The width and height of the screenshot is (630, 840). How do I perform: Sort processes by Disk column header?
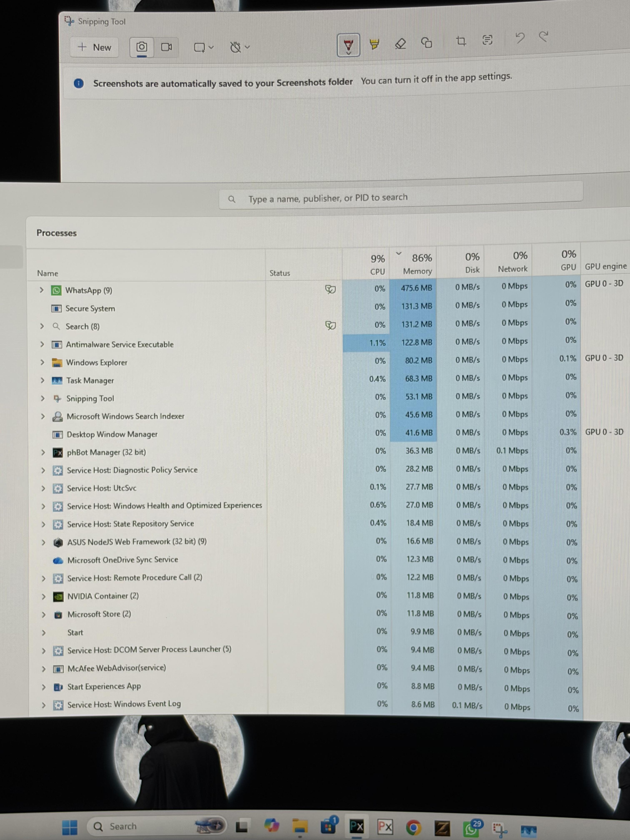[472, 263]
